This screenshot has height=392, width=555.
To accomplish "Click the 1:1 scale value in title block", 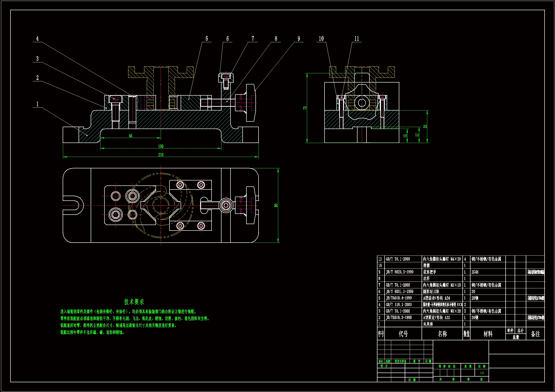I will coord(482,373).
